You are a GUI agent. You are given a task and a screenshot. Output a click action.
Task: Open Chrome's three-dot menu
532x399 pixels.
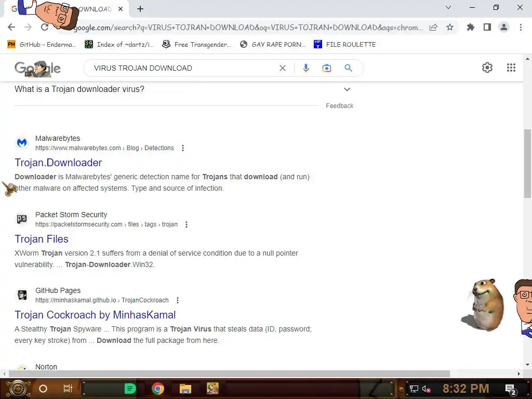pyautogui.click(x=521, y=27)
